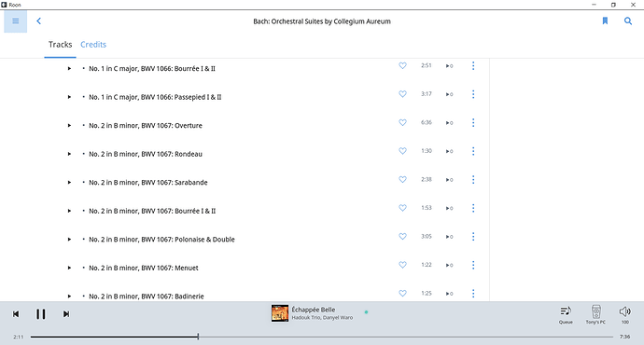Open more options for Polonaise & Double
644x345 pixels.
(473, 237)
